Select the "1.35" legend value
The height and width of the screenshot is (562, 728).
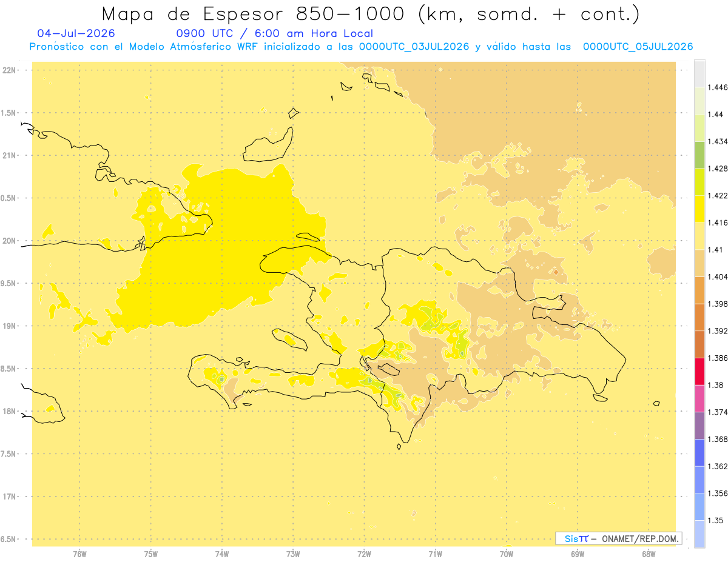(x=716, y=520)
